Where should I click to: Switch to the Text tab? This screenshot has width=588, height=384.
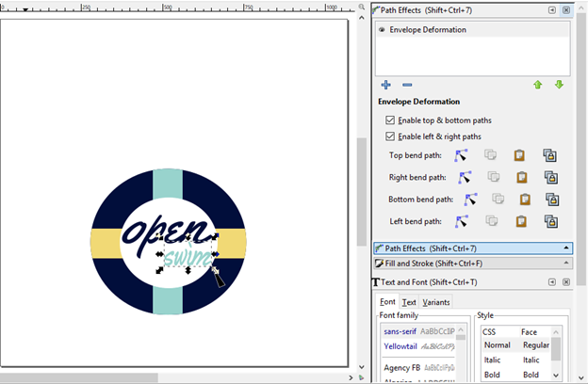point(409,302)
